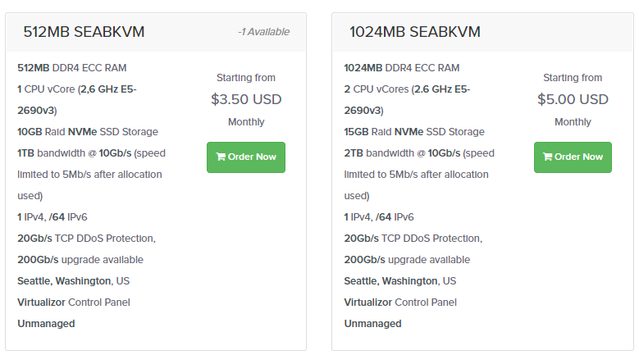Screen dimensions: 639x364
Task: Order the 512MB SEABKVM plan now
Action: [246, 157]
